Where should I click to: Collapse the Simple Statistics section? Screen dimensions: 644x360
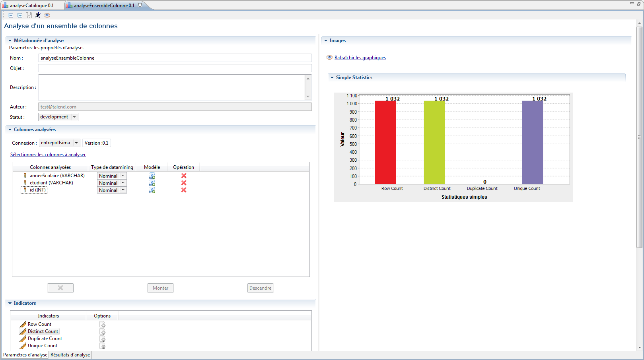(x=332, y=77)
